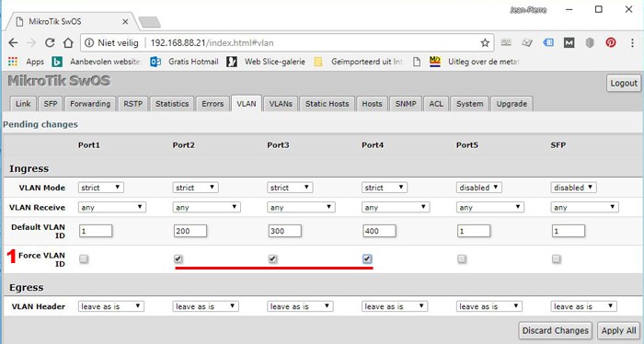Click the address bar URL

coord(212,42)
